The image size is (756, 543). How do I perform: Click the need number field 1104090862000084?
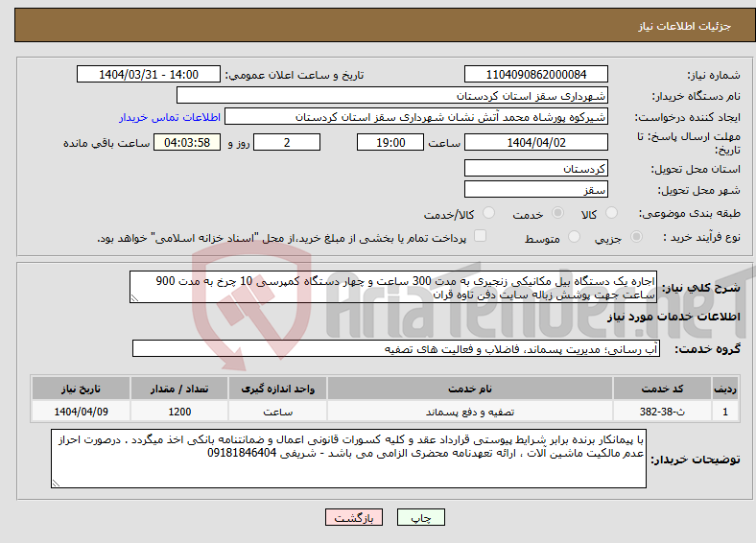coord(535,74)
